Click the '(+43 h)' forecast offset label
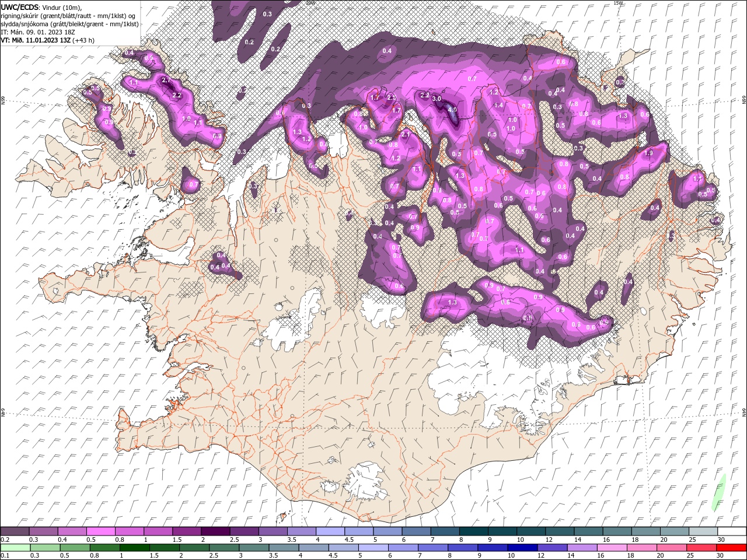747x560 pixels. click(83, 40)
